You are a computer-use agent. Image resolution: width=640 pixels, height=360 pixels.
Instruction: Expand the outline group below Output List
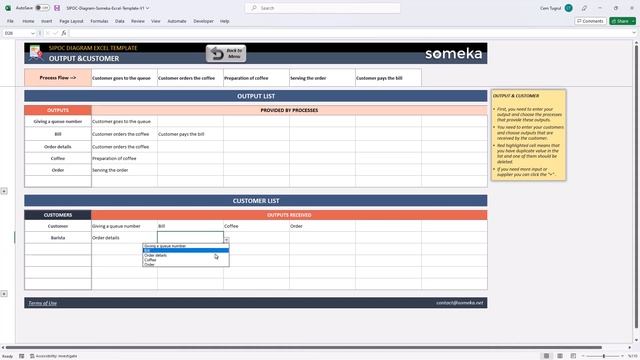point(4,191)
